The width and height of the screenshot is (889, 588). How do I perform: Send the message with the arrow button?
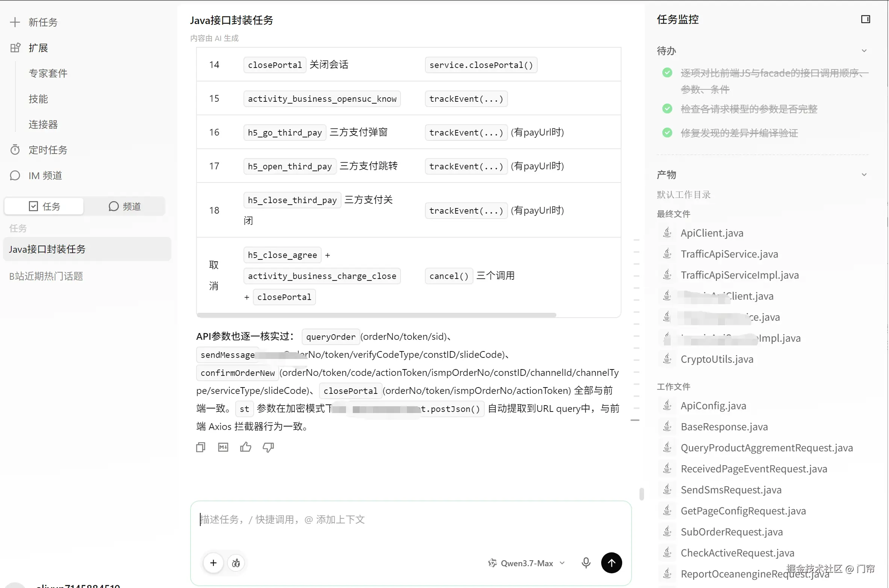click(x=611, y=562)
